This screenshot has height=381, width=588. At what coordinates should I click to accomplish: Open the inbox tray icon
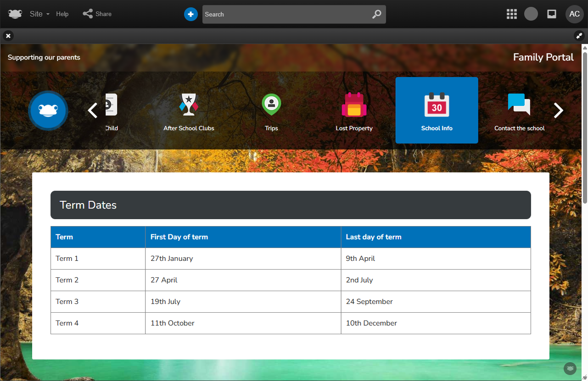[x=552, y=14]
